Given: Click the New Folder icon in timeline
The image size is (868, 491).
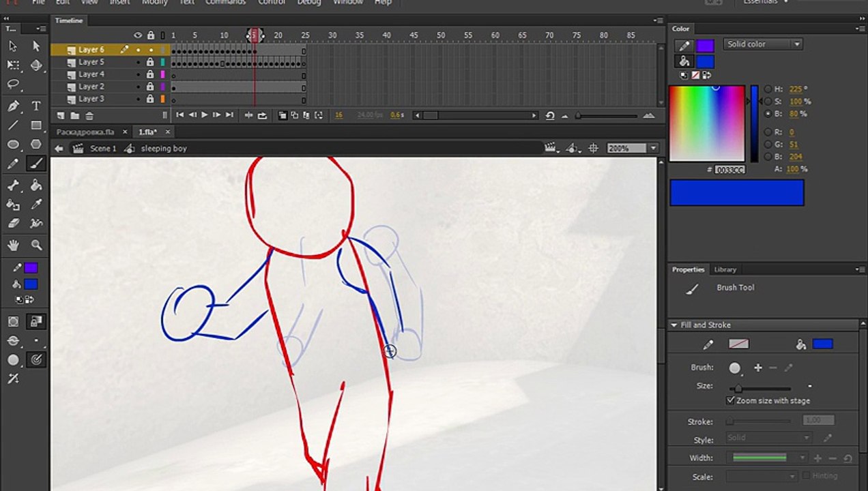Looking at the screenshot, I should (75, 116).
